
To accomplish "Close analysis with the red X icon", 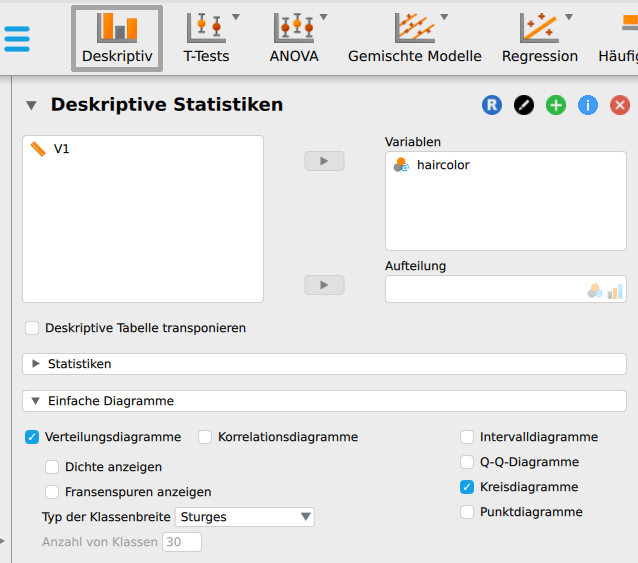I will [x=620, y=105].
